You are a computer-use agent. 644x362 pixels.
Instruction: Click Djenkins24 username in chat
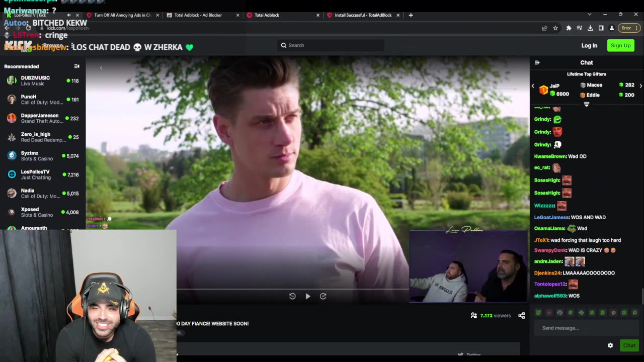(547, 273)
